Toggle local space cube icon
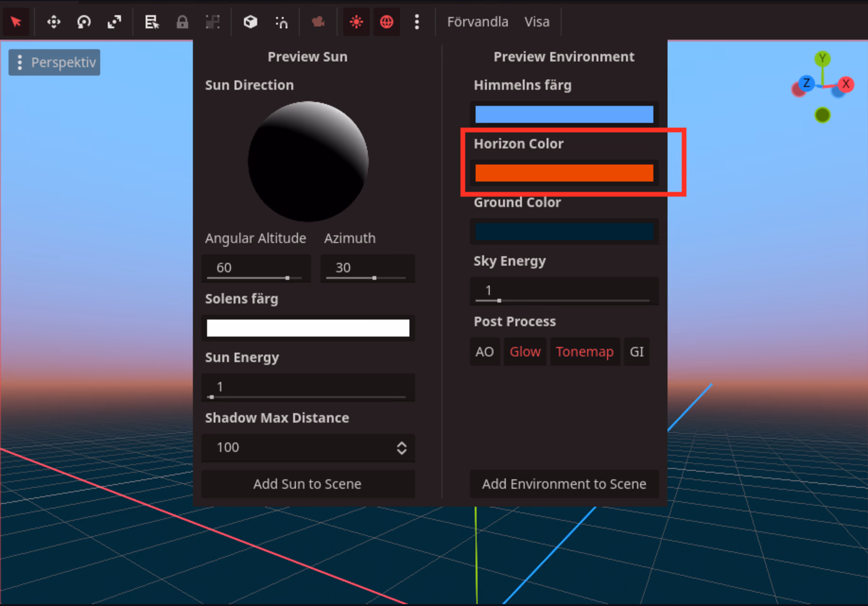The height and width of the screenshot is (606, 868). click(x=250, y=22)
